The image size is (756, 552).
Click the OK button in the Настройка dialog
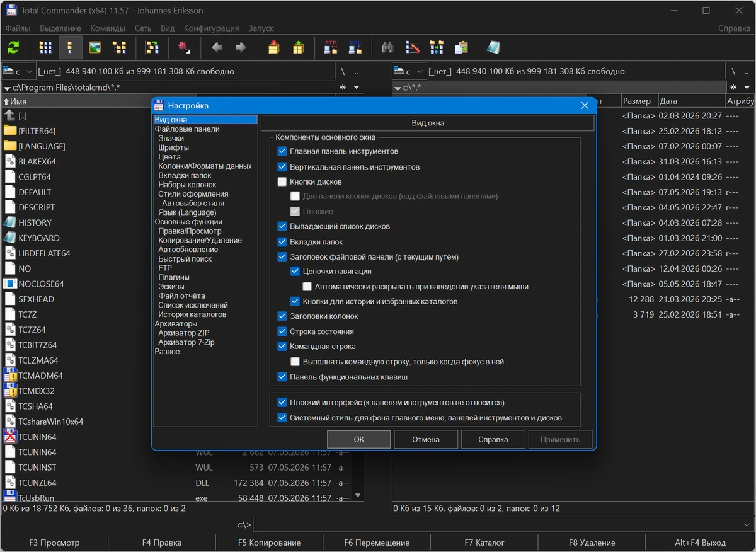coord(359,439)
